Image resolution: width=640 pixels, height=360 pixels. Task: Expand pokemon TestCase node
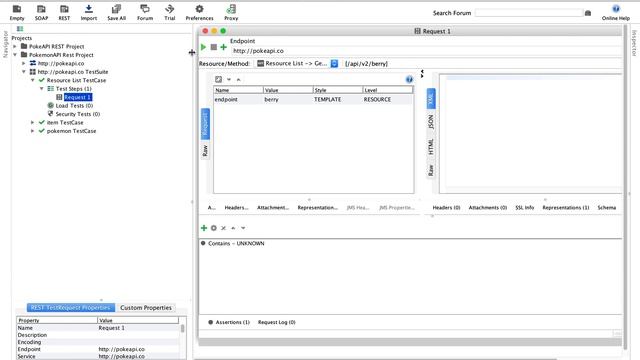[x=33, y=131]
